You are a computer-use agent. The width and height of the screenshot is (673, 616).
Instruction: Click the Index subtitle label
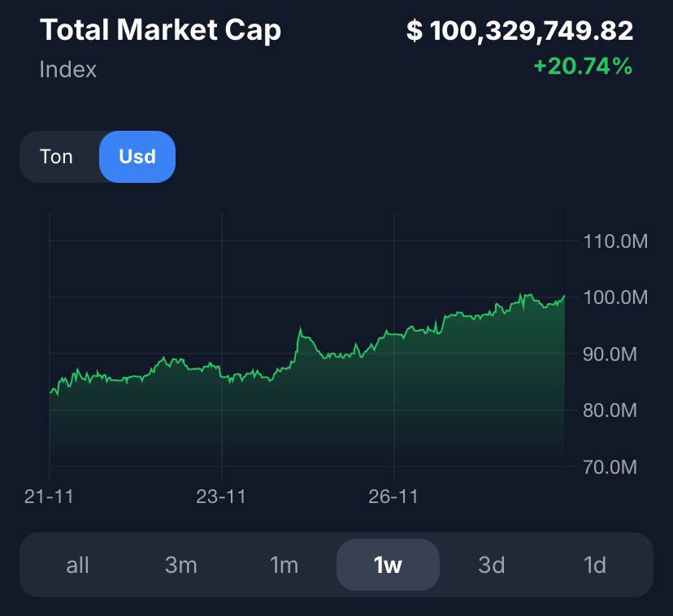coord(68,70)
